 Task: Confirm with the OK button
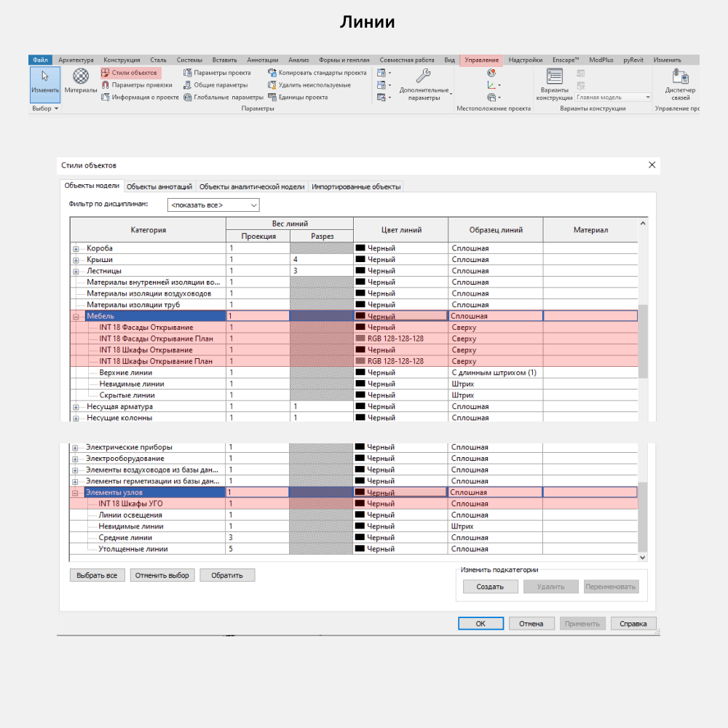[480, 624]
